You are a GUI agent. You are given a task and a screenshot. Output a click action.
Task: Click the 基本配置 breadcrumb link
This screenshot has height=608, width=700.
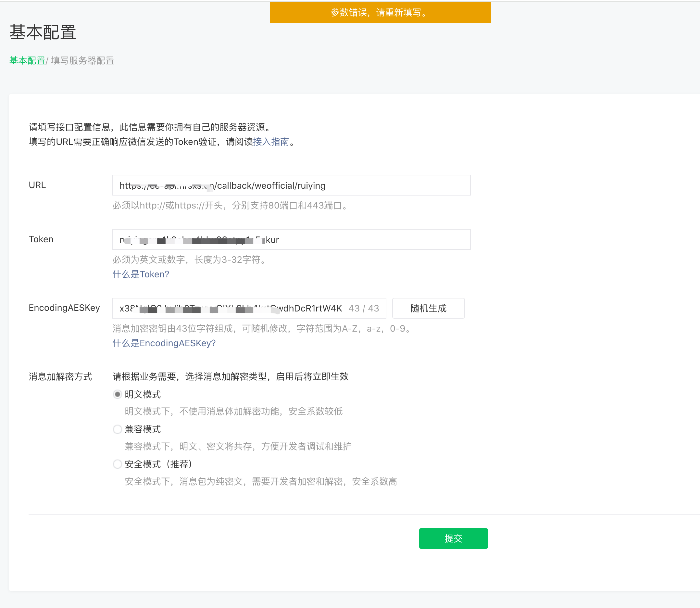pos(27,61)
